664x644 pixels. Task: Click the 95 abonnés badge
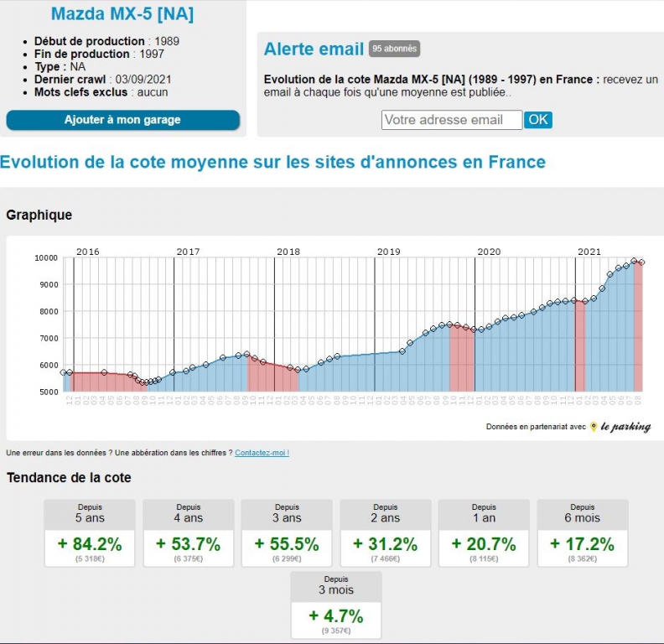pos(394,49)
